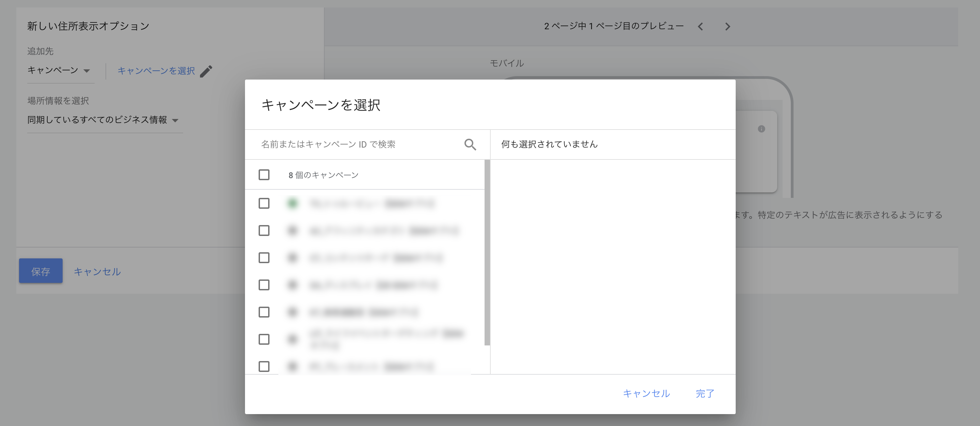The image size is (980, 426).
Task: Click the blue 保存 button
Action: point(41,271)
